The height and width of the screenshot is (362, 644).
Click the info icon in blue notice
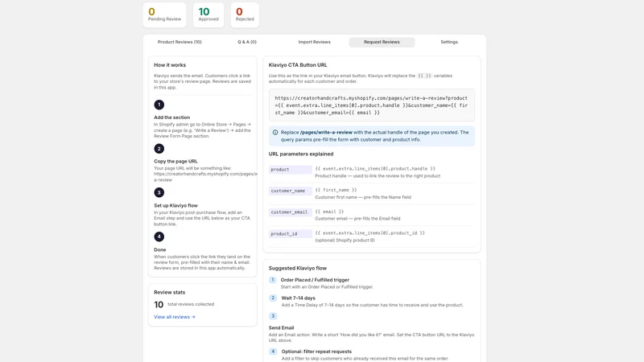275,133
